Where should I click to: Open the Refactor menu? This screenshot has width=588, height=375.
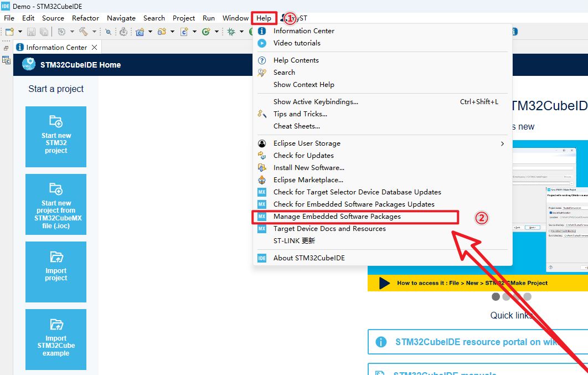coord(85,18)
